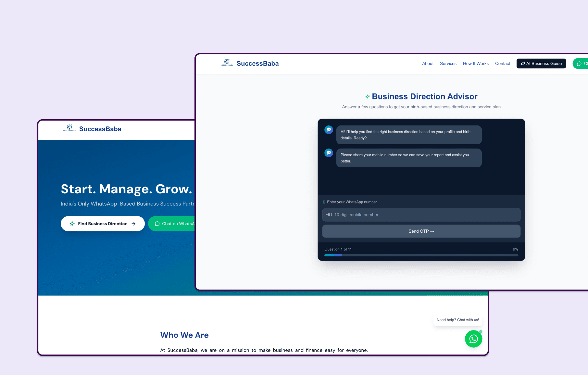Click the Chat on WhatsApp button in the hero
Screen dimensions: 588x375
point(171,224)
